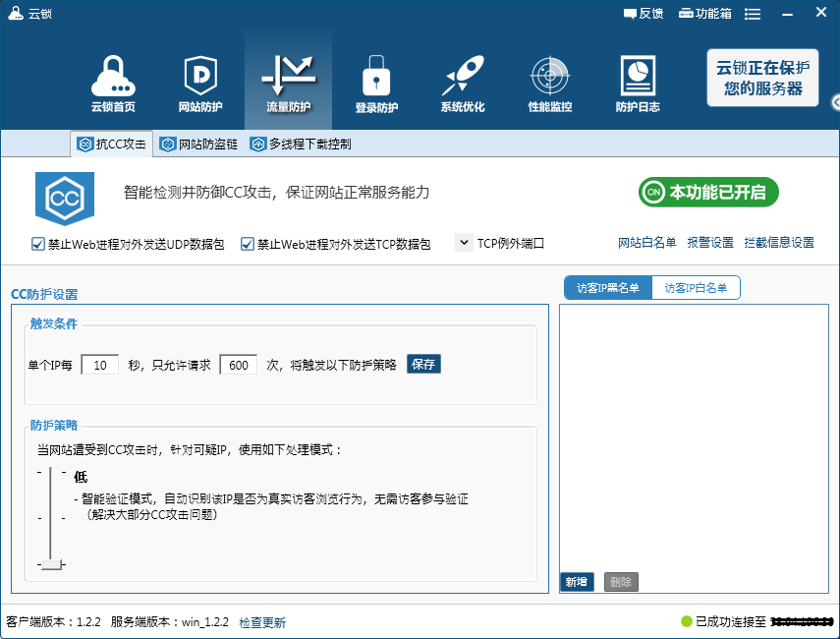Image resolution: width=840 pixels, height=639 pixels.
Task: Click the 新增 add button
Action: click(577, 582)
